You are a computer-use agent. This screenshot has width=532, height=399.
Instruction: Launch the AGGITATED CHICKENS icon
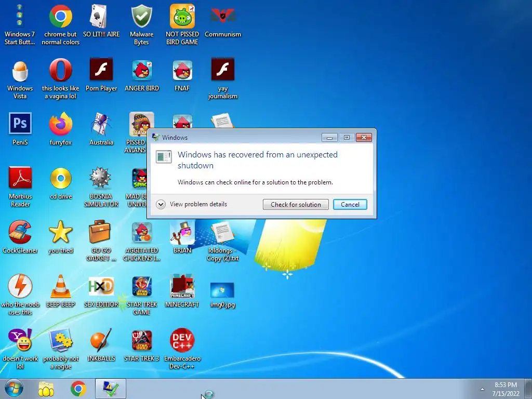(141, 241)
